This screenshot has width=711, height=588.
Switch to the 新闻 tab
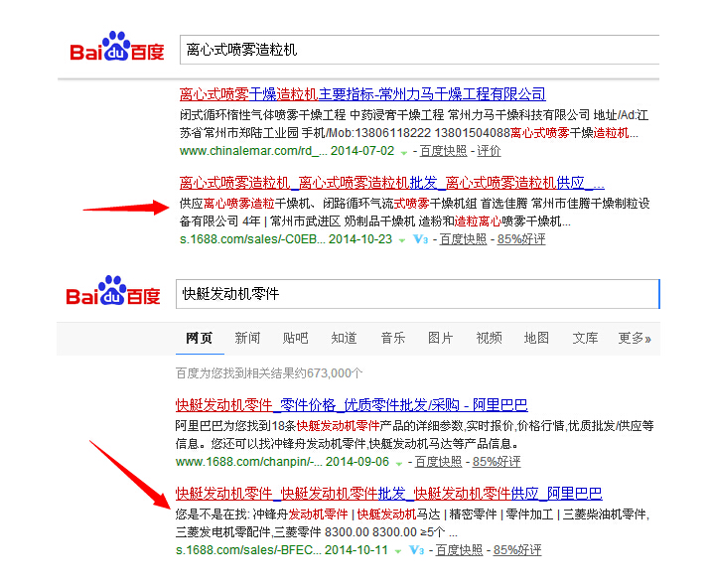pyautogui.click(x=247, y=338)
